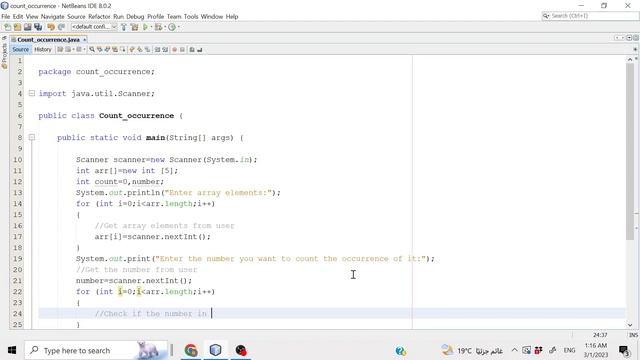Run project with green play icon
The image size is (640, 360).
tap(145, 27)
